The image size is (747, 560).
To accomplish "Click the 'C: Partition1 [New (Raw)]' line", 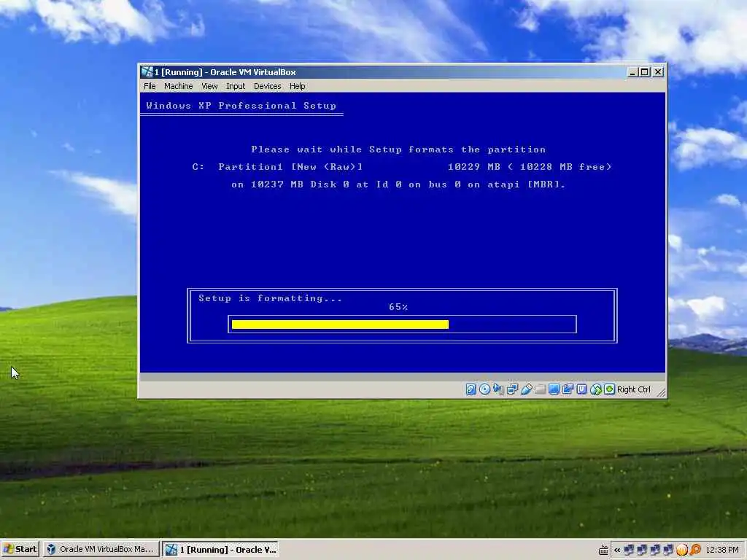I will [277, 167].
